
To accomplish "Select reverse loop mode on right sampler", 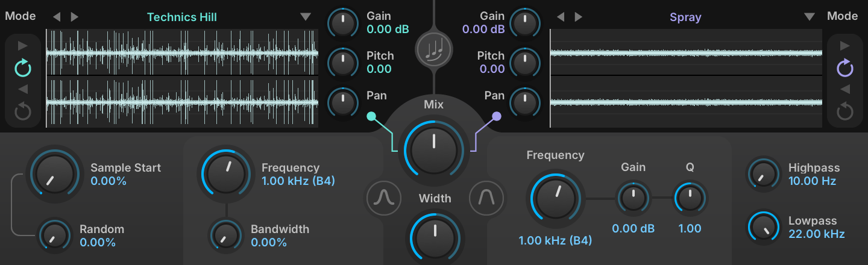I will (845, 111).
